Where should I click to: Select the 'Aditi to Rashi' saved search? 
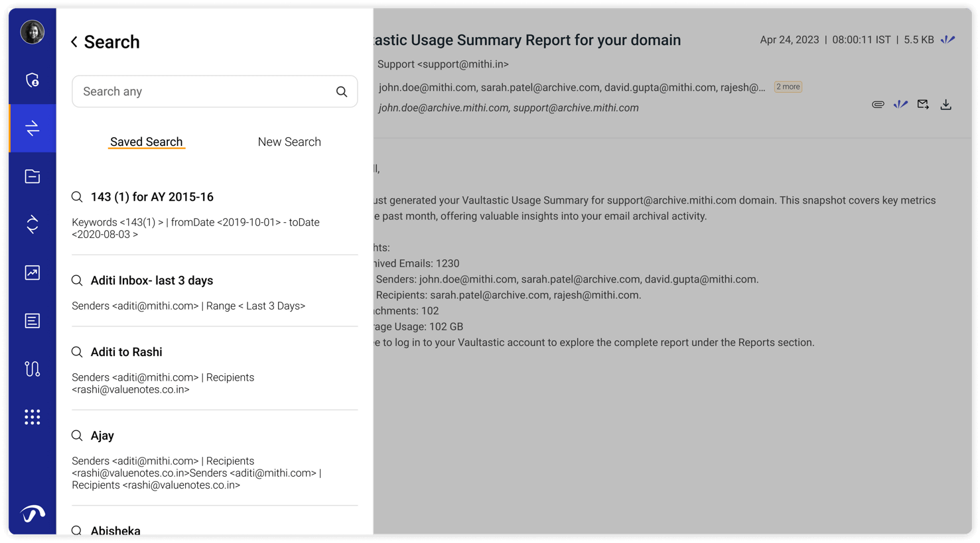coord(126,352)
